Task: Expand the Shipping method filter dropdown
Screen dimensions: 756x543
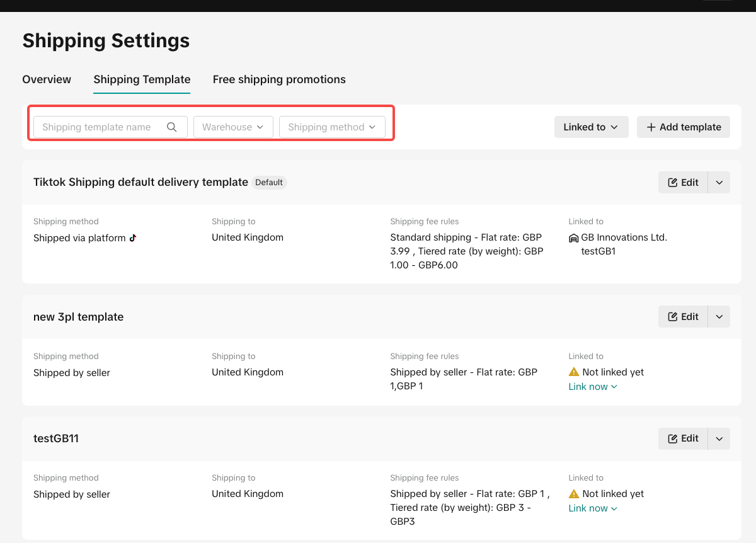Action: coord(332,127)
